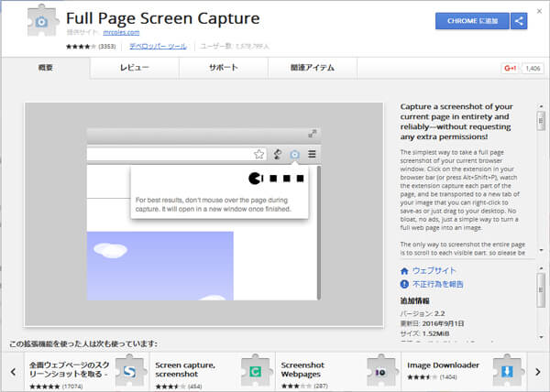Click the Google +1 button
Viewport: 550px width, 392px height.
(511, 69)
